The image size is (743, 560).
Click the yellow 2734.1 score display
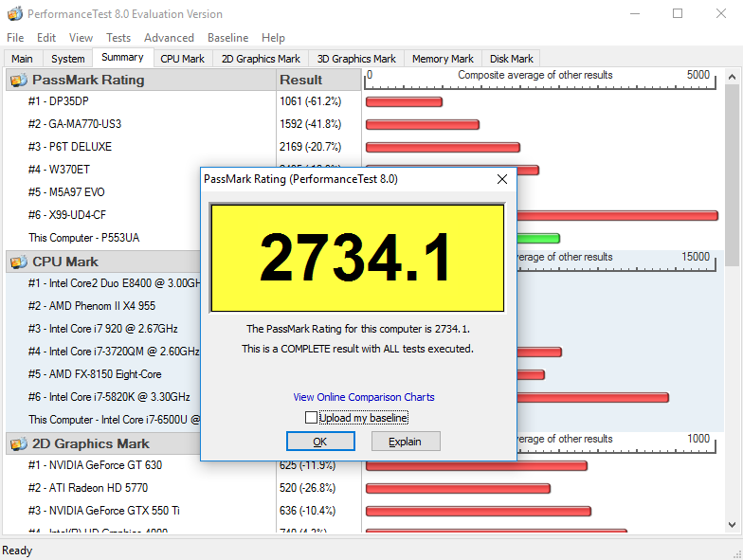click(x=358, y=258)
